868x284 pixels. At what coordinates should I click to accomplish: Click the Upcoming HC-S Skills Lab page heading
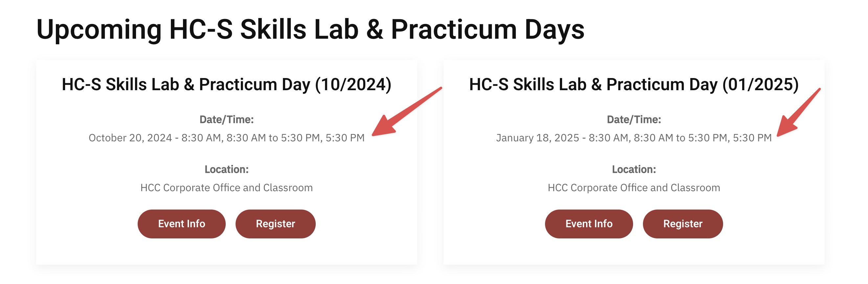pyautogui.click(x=310, y=30)
